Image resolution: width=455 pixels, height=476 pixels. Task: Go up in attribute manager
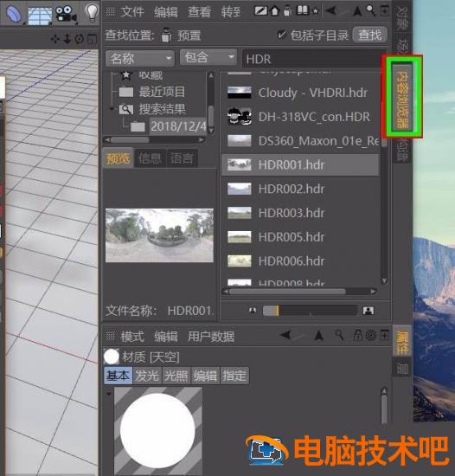tap(319, 336)
